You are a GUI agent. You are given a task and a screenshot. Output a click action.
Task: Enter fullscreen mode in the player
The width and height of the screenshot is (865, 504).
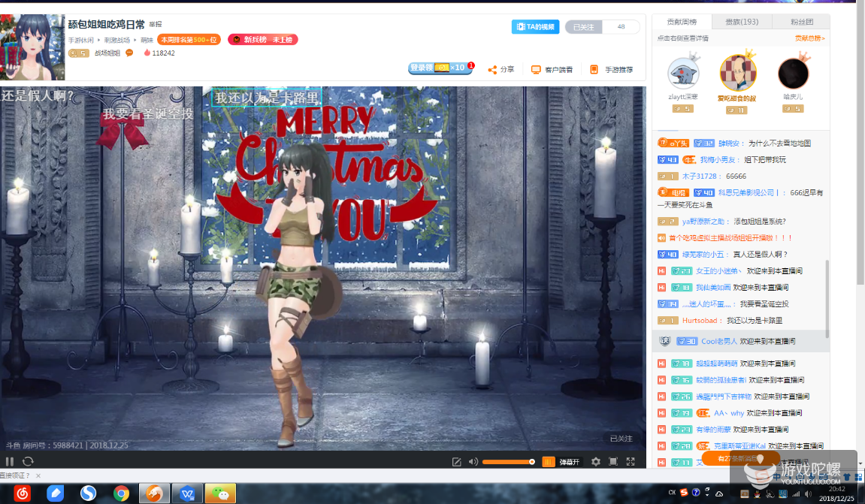click(631, 461)
